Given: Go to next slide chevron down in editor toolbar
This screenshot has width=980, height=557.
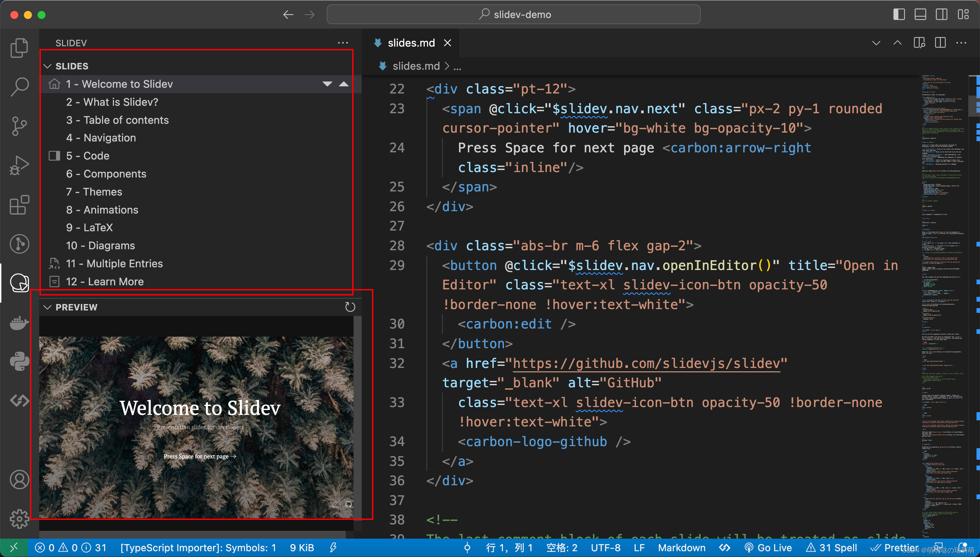Looking at the screenshot, I should pos(876,43).
